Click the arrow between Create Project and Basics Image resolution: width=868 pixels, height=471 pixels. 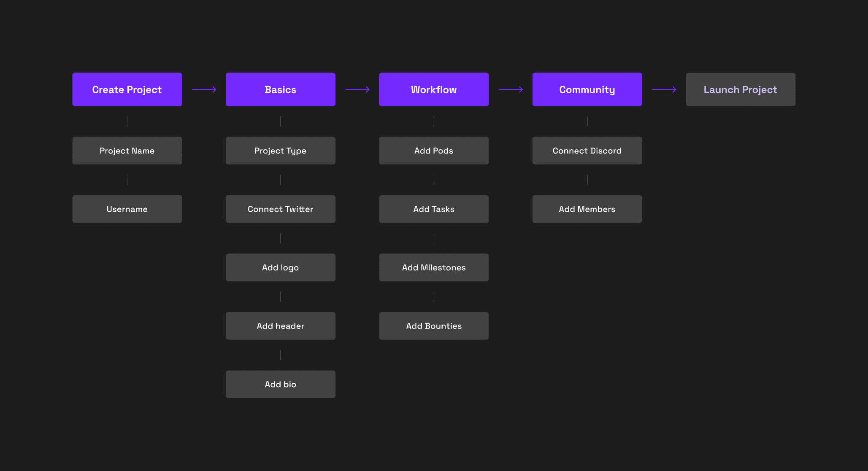click(204, 89)
